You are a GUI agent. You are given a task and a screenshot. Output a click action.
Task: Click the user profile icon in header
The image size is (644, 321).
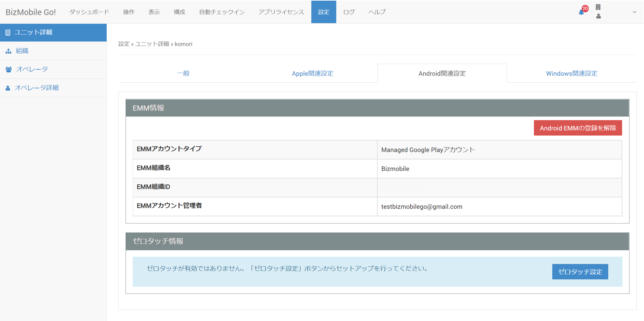click(x=598, y=16)
